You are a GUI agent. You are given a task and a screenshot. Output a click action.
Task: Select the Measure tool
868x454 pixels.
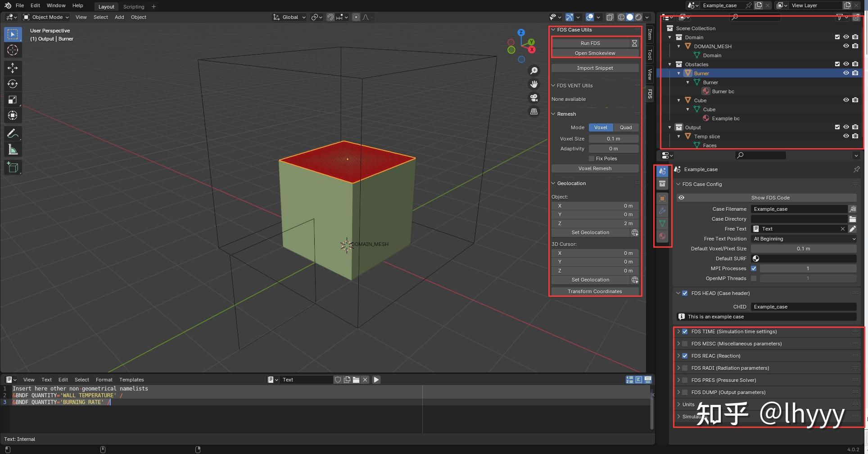(13, 149)
